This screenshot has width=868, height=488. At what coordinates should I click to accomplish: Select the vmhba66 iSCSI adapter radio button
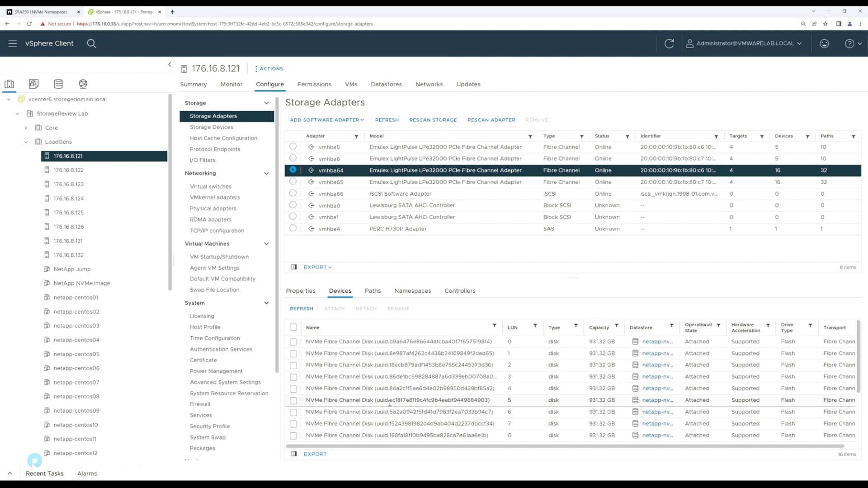(x=293, y=193)
